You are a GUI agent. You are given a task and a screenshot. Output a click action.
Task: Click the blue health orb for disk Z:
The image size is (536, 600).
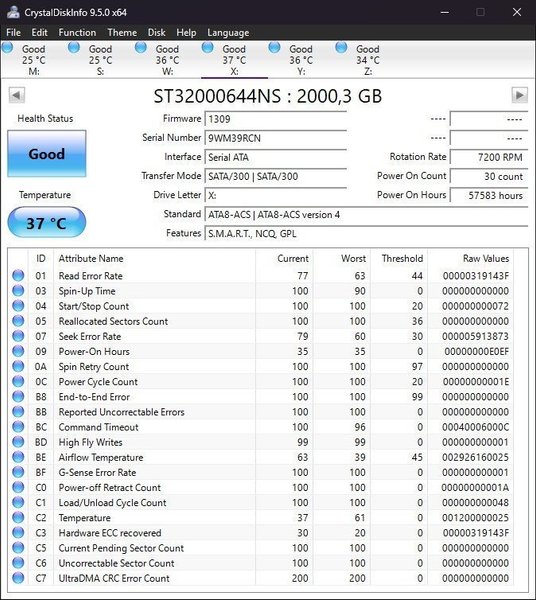341,48
